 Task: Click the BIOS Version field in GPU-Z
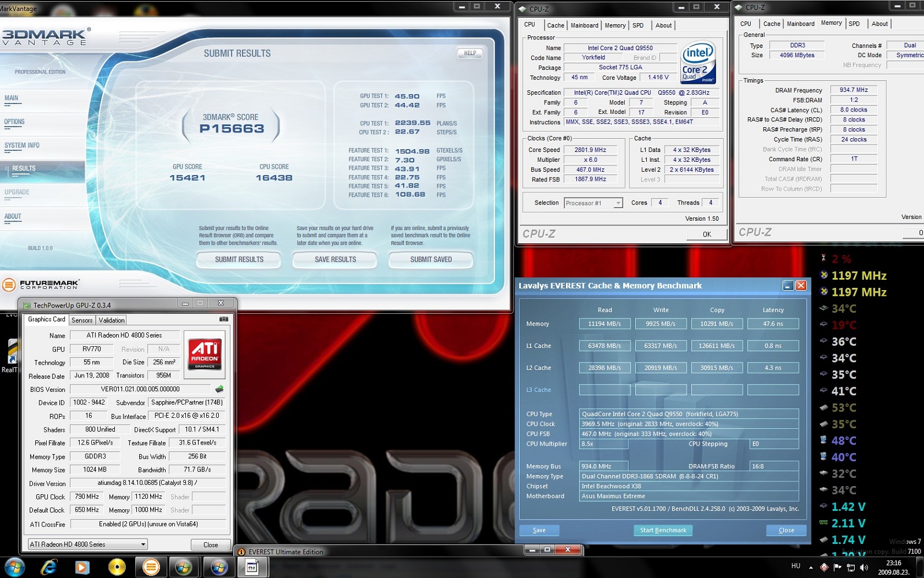tap(140, 389)
